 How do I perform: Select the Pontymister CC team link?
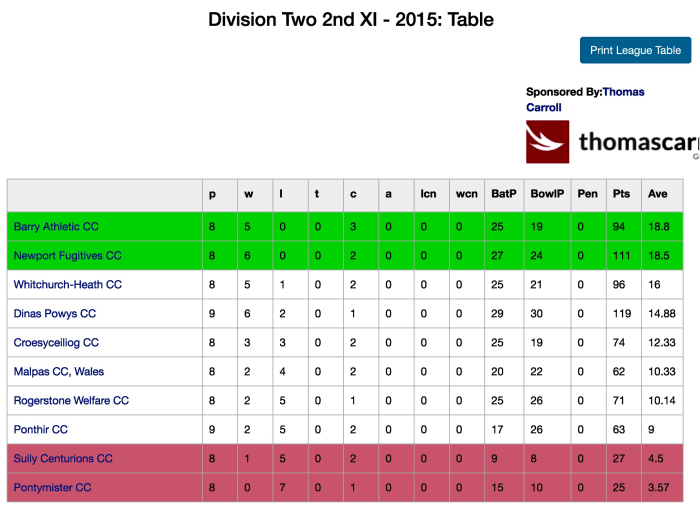pyautogui.click(x=52, y=488)
